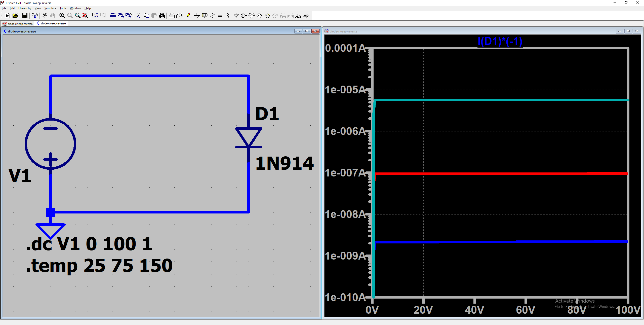Open the Hierarchy menu

tap(25, 8)
